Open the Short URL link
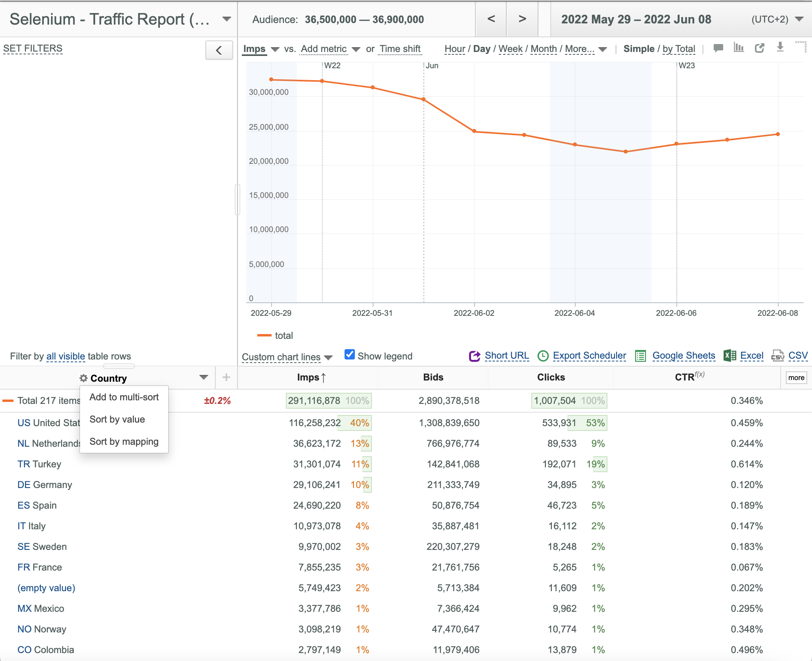 (x=507, y=355)
